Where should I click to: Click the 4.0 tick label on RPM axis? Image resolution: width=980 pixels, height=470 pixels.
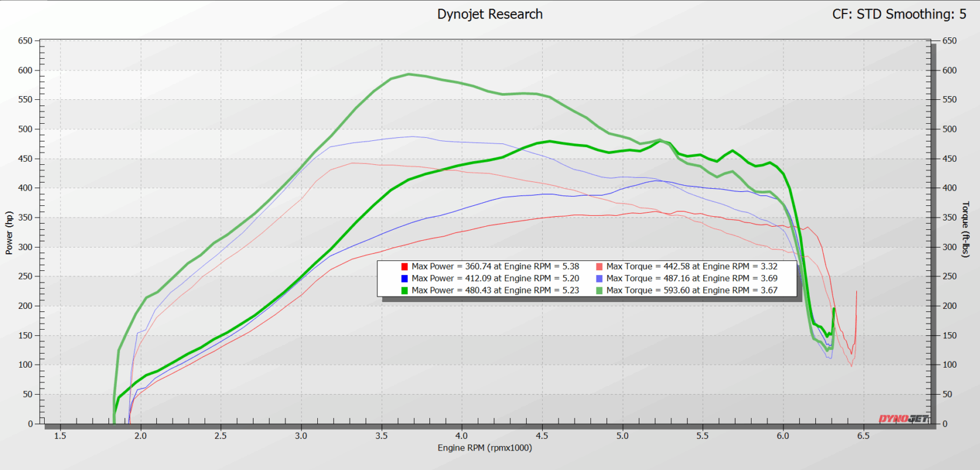[x=461, y=436]
